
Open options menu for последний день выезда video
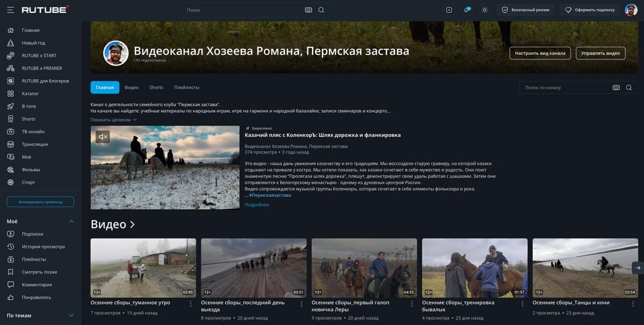(301, 304)
